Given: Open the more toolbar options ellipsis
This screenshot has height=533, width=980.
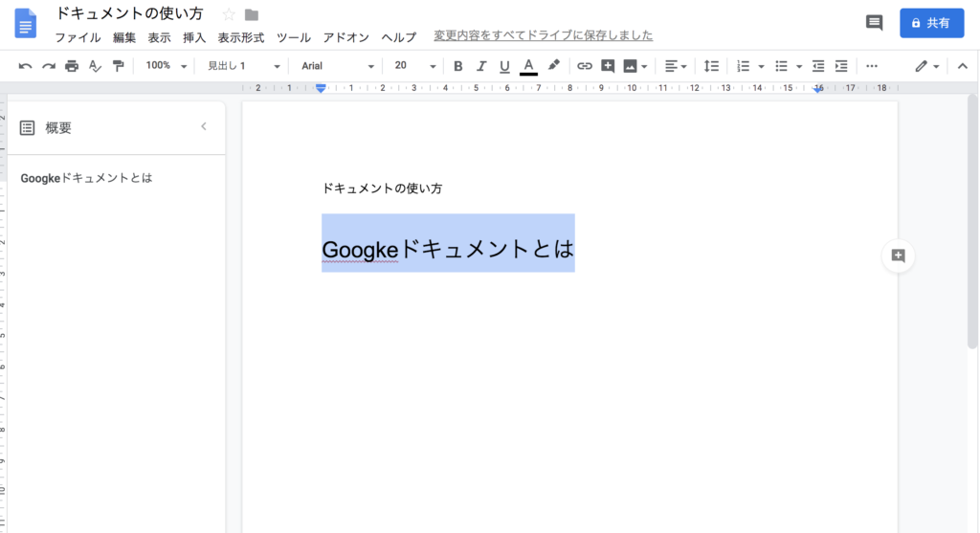Looking at the screenshot, I should 872,66.
